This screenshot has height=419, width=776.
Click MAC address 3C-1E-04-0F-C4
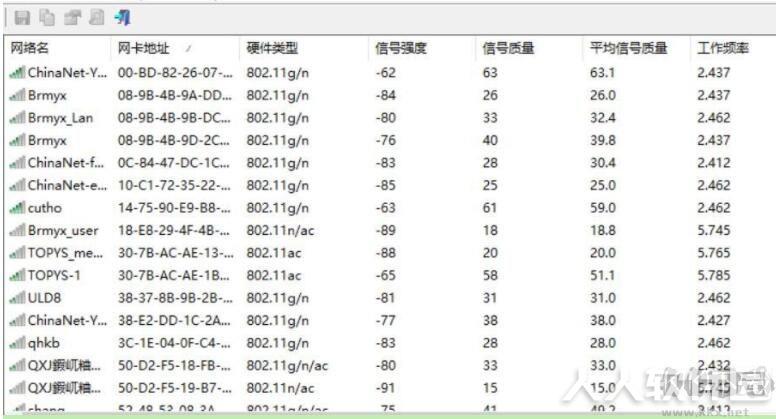click(x=175, y=343)
